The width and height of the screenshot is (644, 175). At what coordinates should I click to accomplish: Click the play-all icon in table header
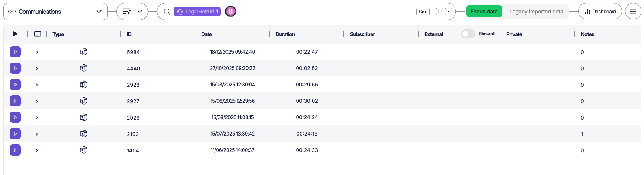[15, 34]
